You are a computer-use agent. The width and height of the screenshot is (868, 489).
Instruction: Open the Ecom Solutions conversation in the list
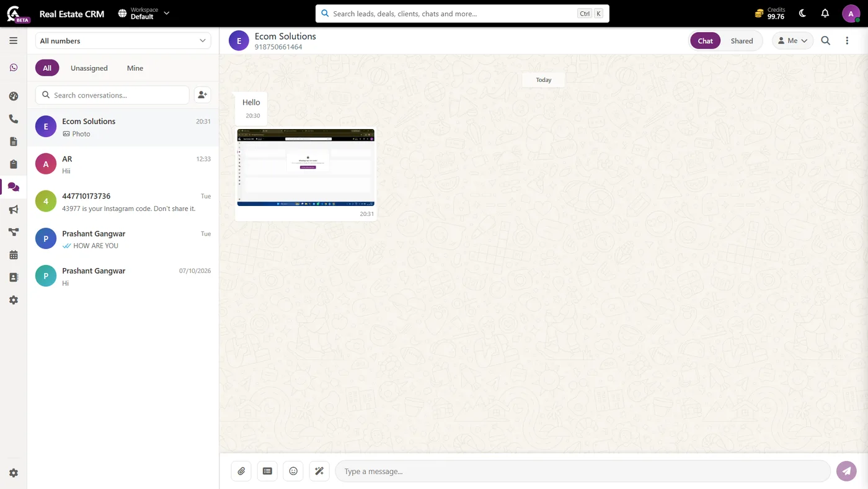123,127
